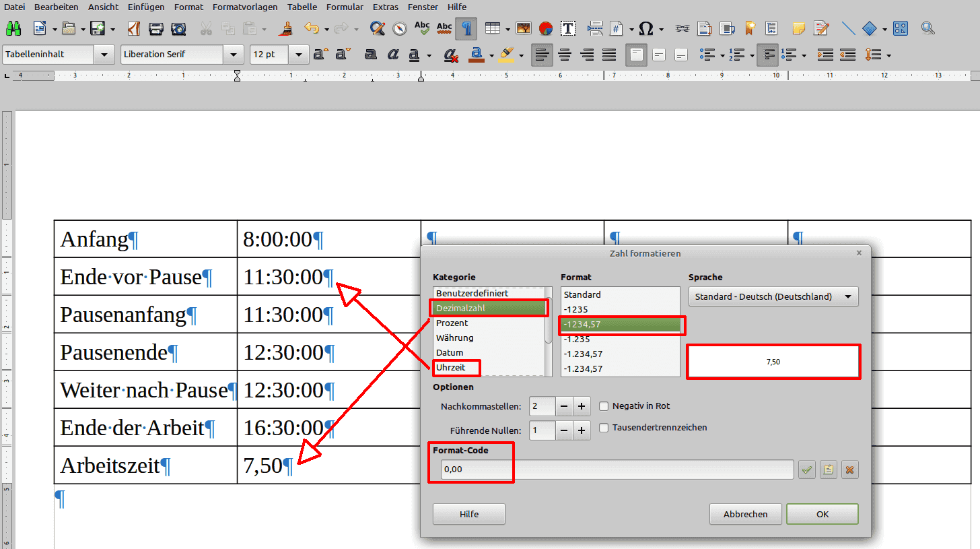Export document as PDF icon

point(134,28)
